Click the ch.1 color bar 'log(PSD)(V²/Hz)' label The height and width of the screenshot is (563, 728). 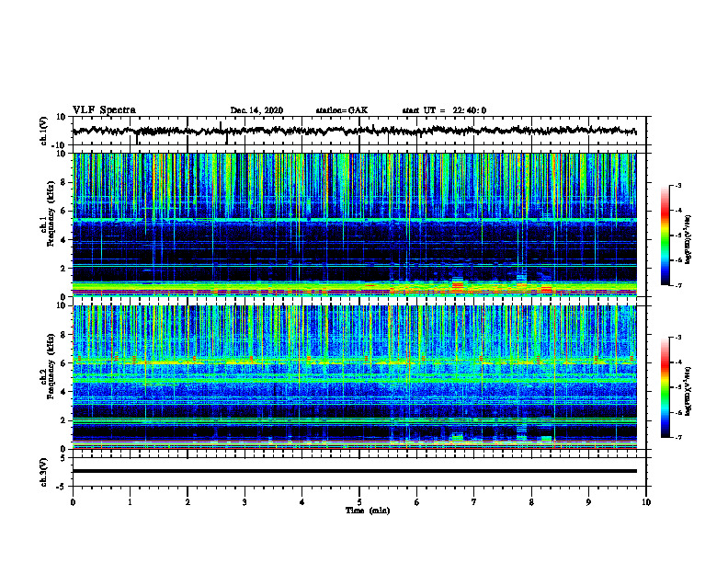click(x=688, y=240)
